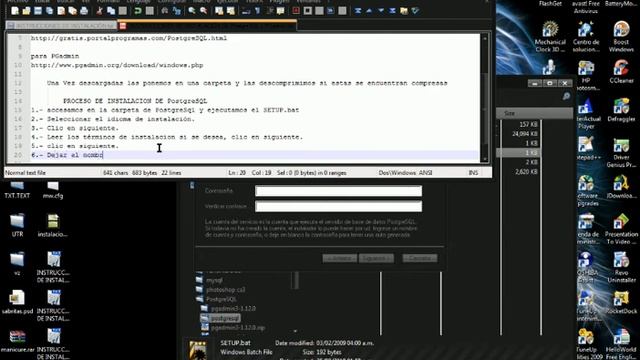The width and height of the screenshot is (640, 360).
Task: Select the UTR folder on desktop
Action: click(x=17, y=225)
